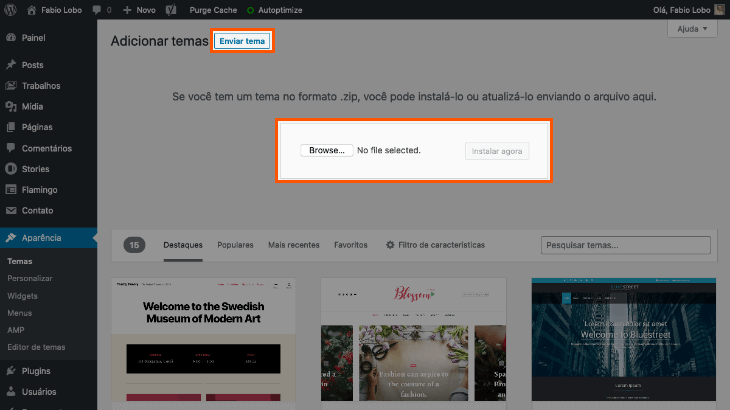The width and height of the screenshot is (730, 410).
Task: Click the Aparência paintbrush icon
Action: [11, 238]
